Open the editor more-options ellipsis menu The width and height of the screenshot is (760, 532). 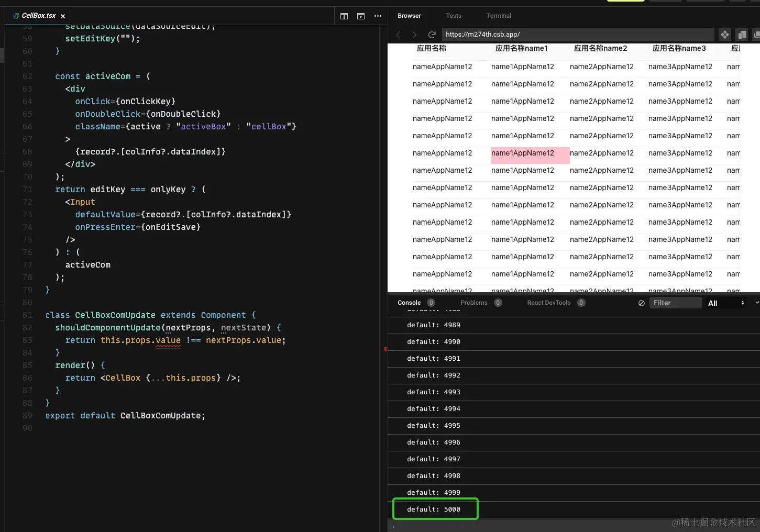pos(378,16)
